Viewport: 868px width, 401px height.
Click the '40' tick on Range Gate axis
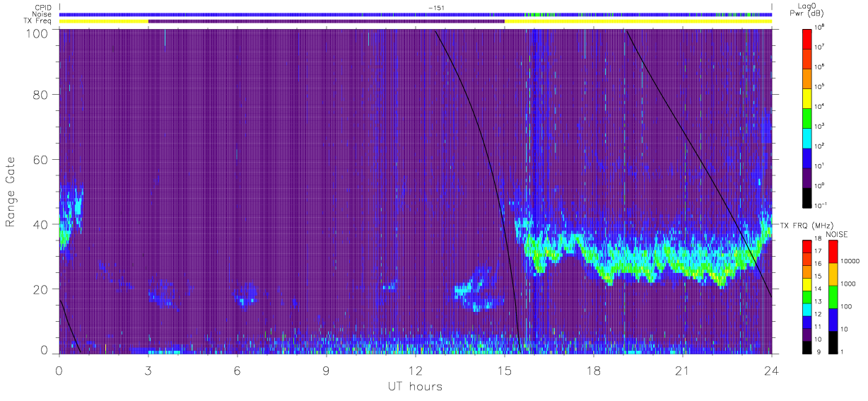click(42, 225)
